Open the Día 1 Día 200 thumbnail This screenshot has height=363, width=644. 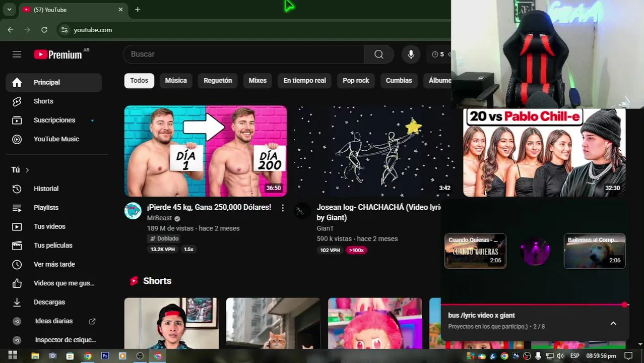point(206,151)
